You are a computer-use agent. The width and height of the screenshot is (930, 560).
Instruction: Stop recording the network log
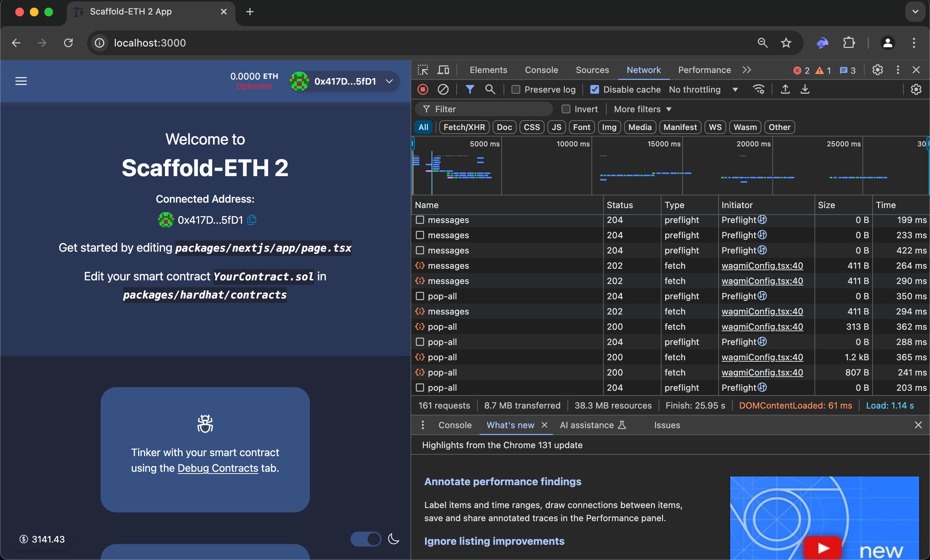423,89
